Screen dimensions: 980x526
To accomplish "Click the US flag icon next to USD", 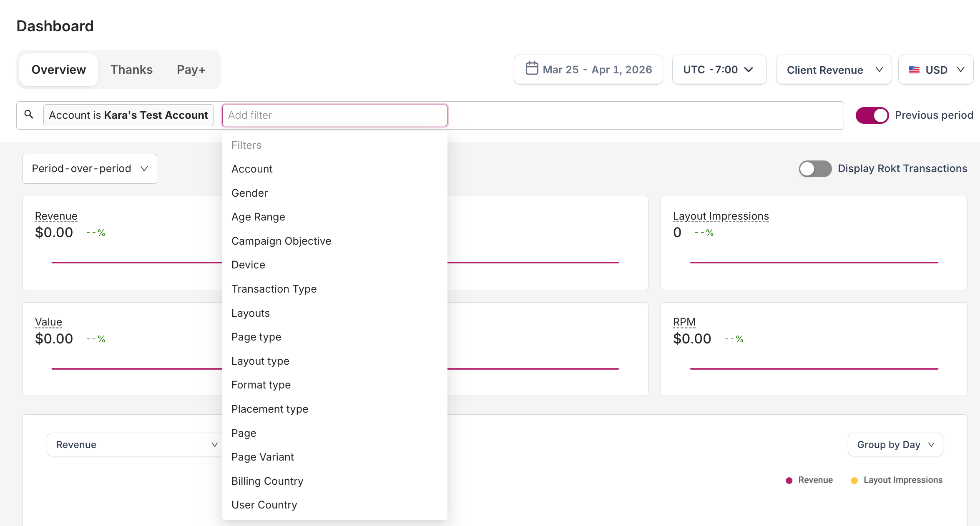I will (x=914, y=70).
